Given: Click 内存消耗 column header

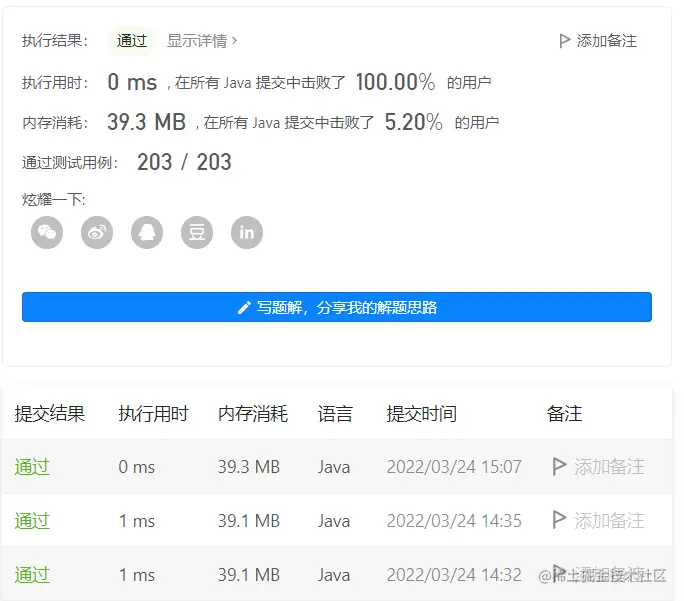Looking at the screenshot, I should tap(253, 413).
